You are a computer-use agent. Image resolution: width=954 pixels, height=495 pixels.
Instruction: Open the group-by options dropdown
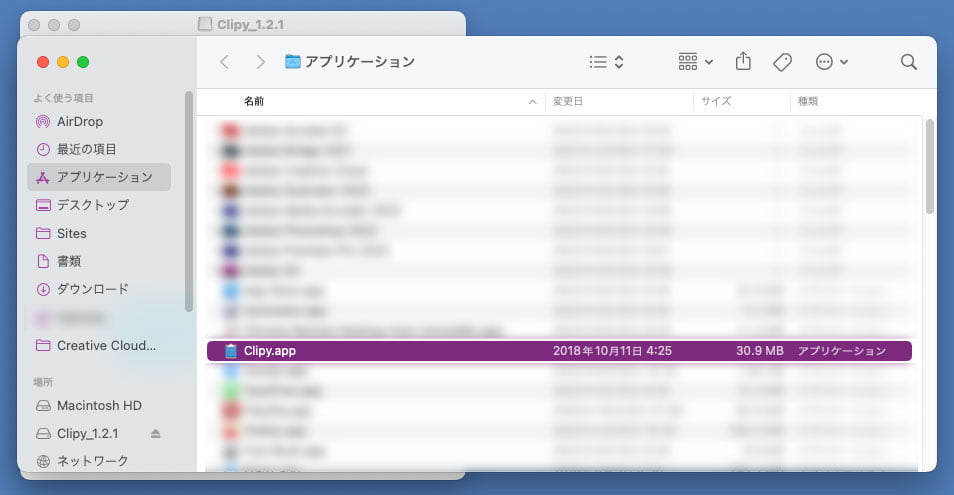coord(695,62)
